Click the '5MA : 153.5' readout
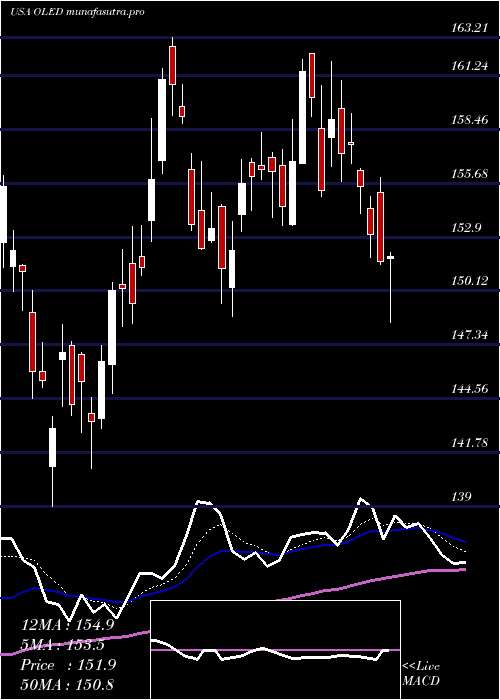The image size is (500, 700). [63, 645]
